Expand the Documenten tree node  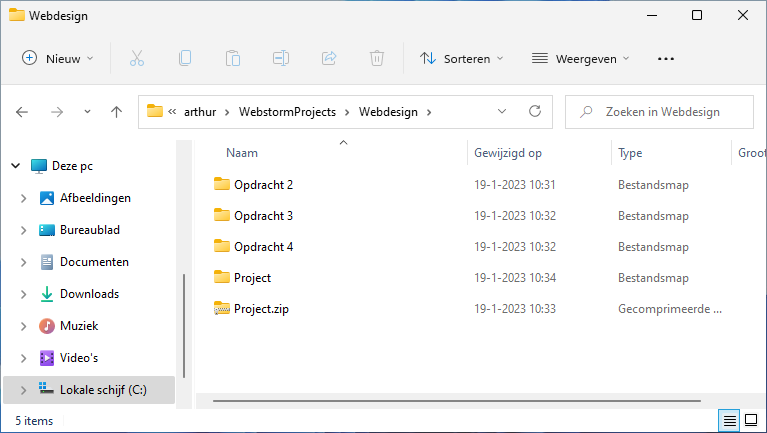[23, 262]
